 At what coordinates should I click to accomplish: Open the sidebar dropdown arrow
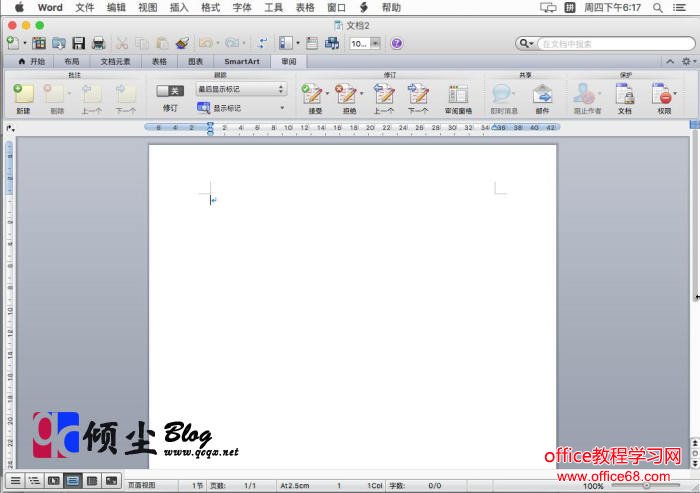click(298, 43)
